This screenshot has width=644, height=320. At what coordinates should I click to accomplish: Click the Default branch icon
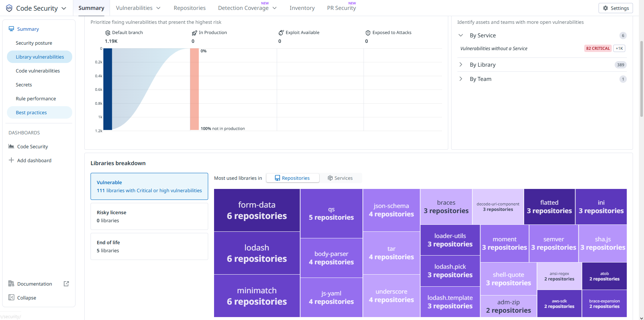coord(108,33)
